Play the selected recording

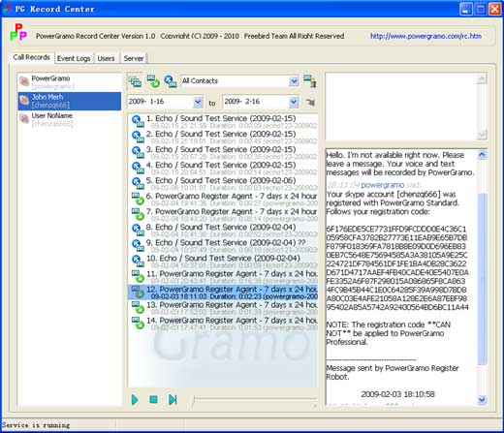pos(135,400)
